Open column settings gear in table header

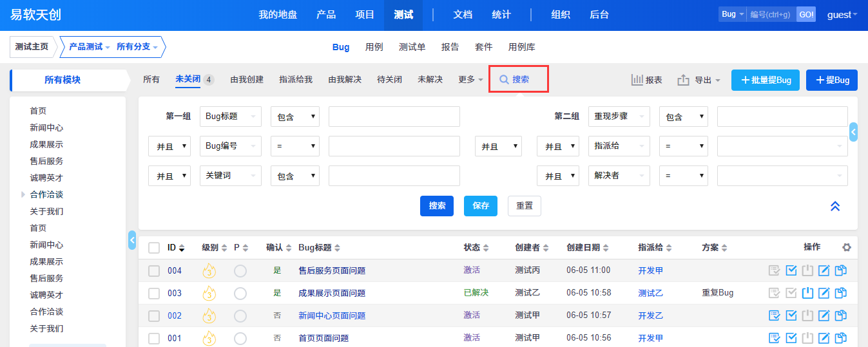point(846,247)
